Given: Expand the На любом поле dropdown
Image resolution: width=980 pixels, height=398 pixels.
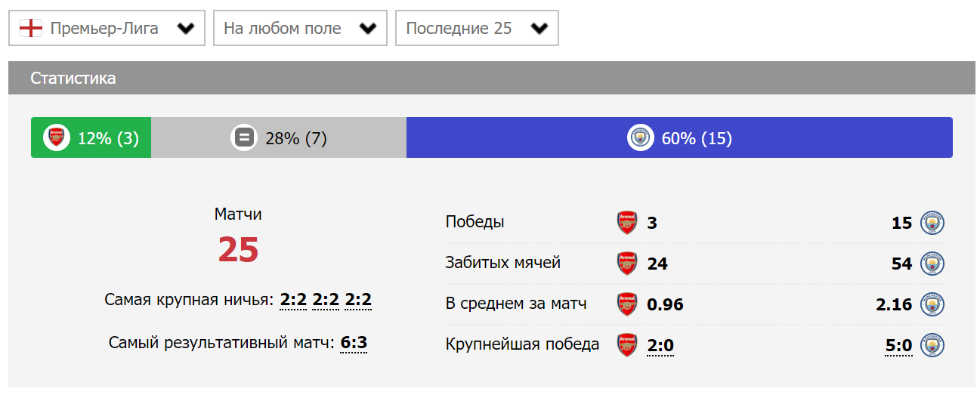Looking at the screenshot, I should (x=300, y=29).
